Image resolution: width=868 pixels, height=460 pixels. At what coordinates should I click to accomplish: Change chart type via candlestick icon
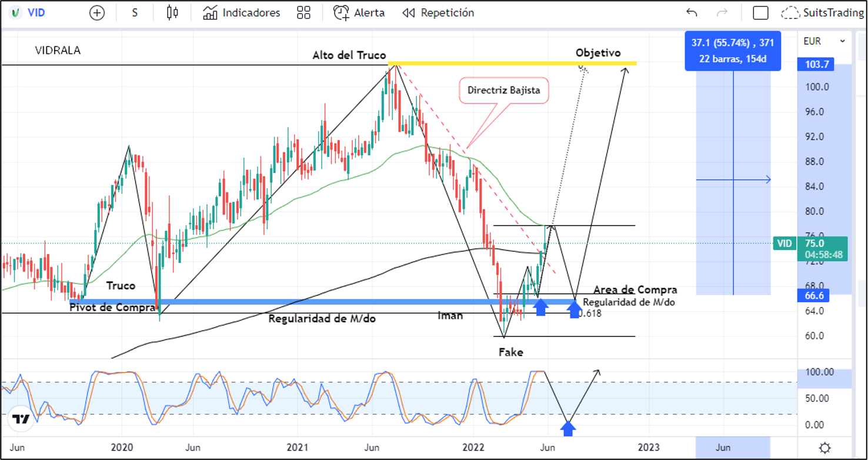point(172,12)
